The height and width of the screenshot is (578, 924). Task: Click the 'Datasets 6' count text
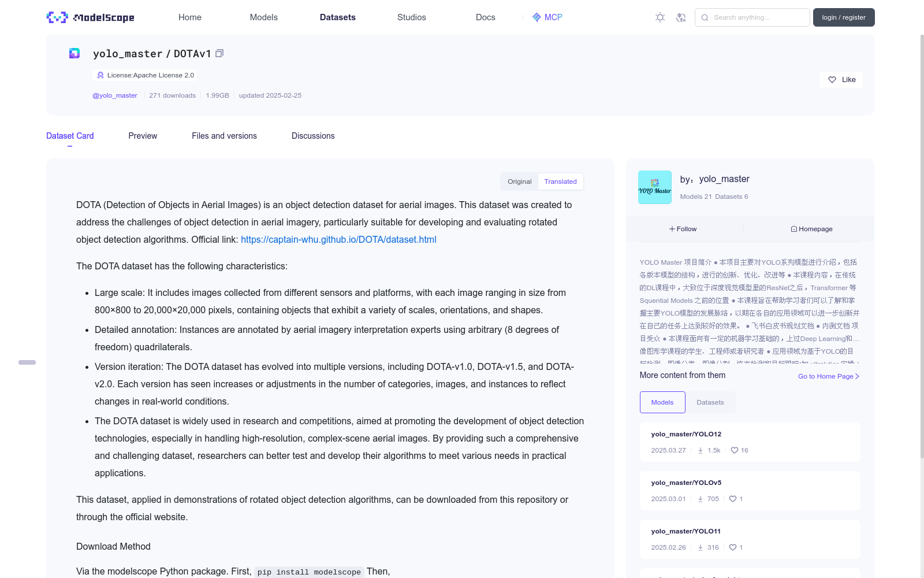731,197
